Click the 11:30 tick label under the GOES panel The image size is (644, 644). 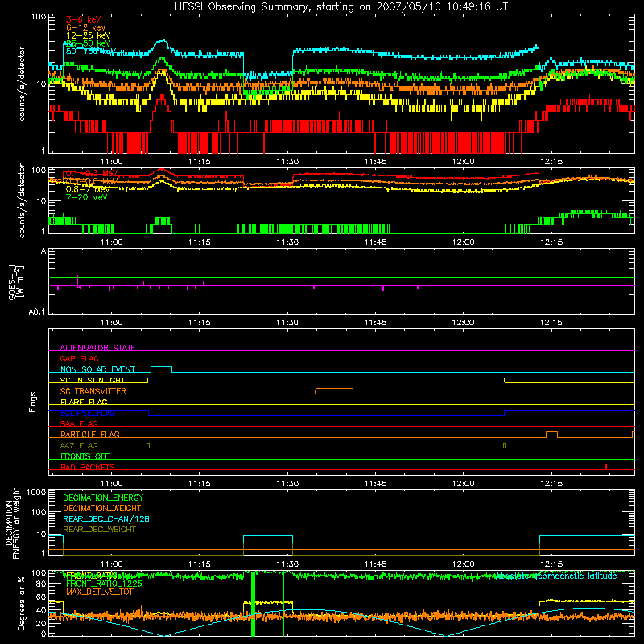click(287, 323)
